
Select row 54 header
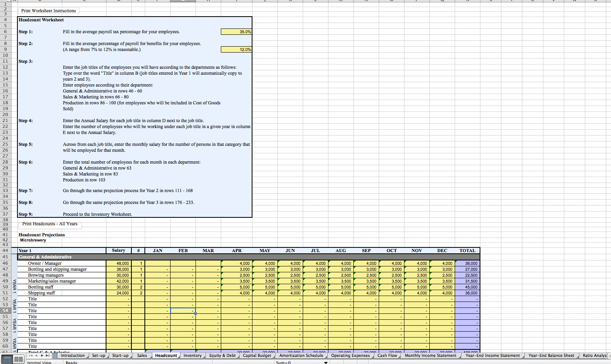tap(5, 311)
